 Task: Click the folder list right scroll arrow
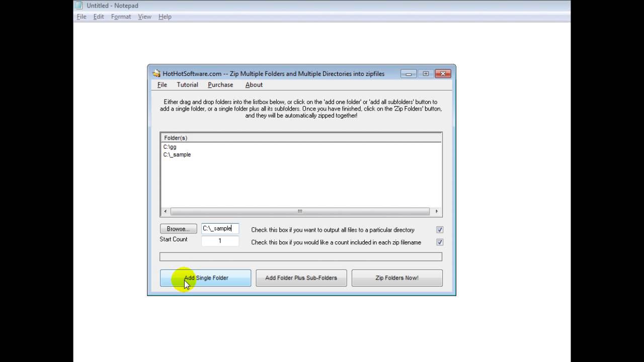pos(436,211)
